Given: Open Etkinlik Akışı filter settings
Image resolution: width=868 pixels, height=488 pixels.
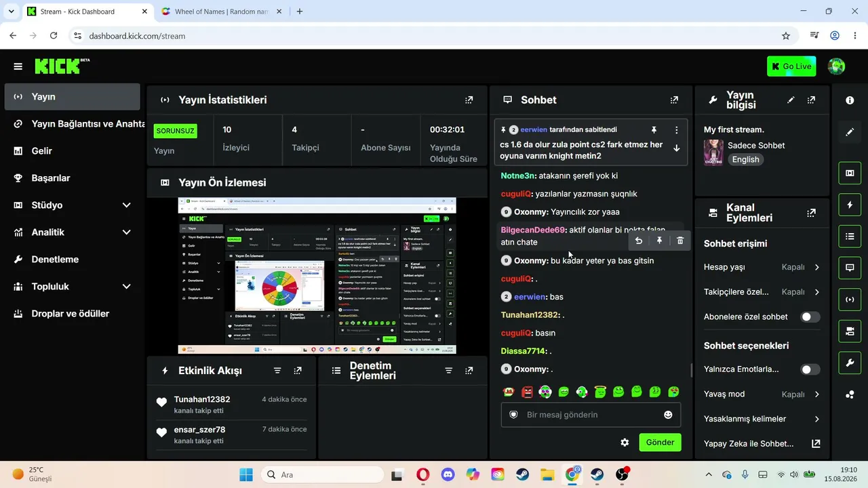Looking at the screenshot, I should pyautogui.click(x=277, y=371).
